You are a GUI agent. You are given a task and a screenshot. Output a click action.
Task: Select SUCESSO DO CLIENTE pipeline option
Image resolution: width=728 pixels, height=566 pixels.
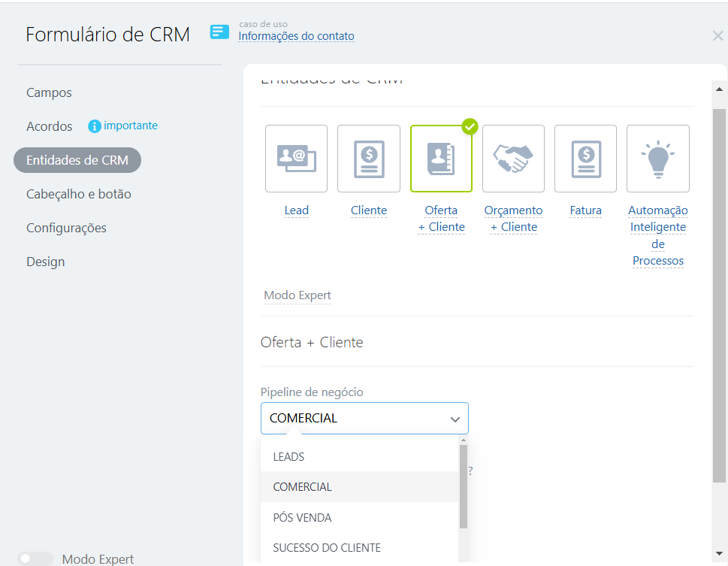pyautogui.click(x=327, y=547)
